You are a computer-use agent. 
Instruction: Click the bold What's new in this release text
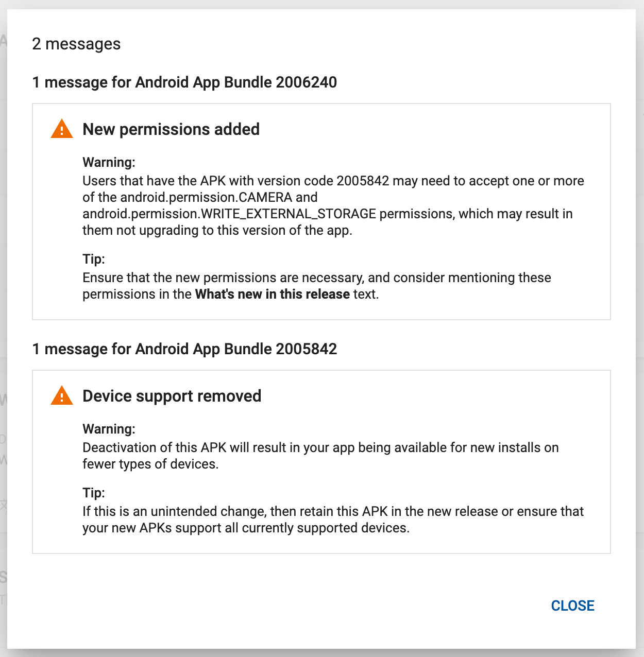[x=273, y=294]
